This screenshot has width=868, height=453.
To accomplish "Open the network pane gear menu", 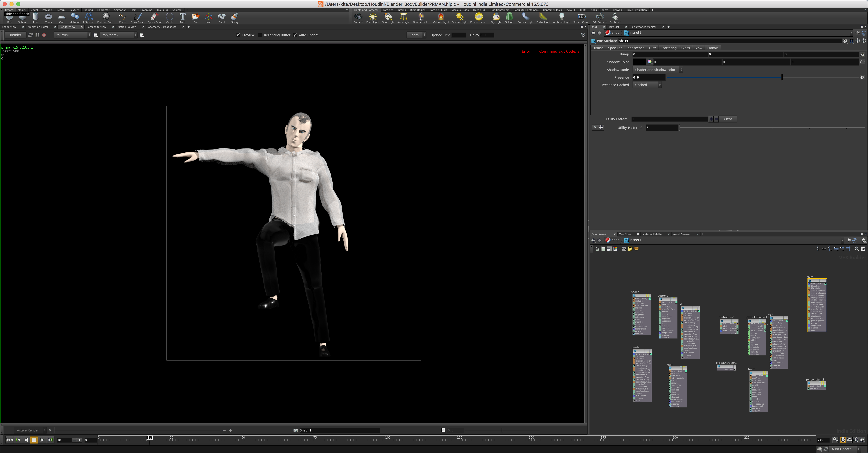I will click(x=864, y=241).
